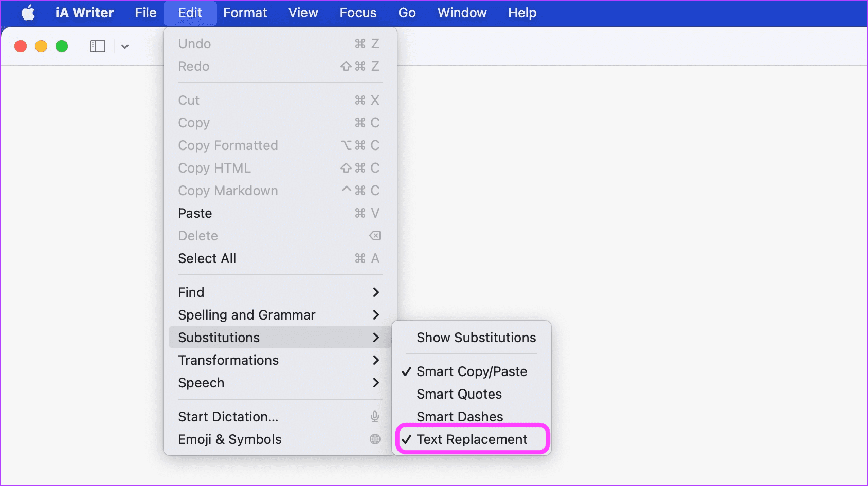
Task: Minimize the window with the yellow button
Action: point(41,46)
